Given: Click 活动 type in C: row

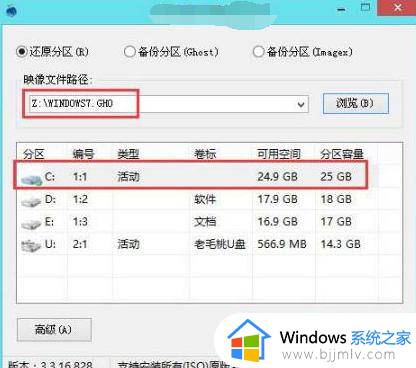Looking at the screenshot, I should click(x=128, y=177).
